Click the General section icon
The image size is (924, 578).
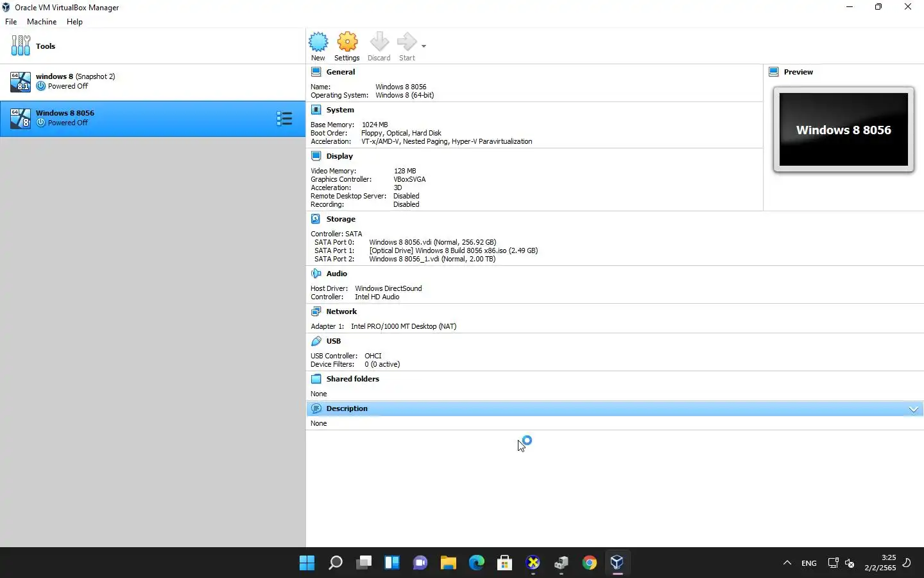pyautogui.click(x=316, y=72)
